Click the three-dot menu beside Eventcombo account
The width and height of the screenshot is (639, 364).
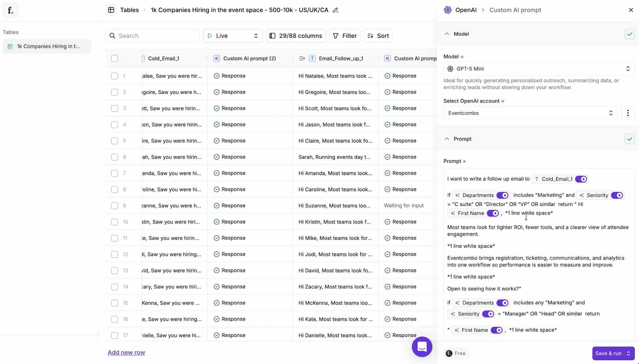pyautogui.click(x=627, y=113)
